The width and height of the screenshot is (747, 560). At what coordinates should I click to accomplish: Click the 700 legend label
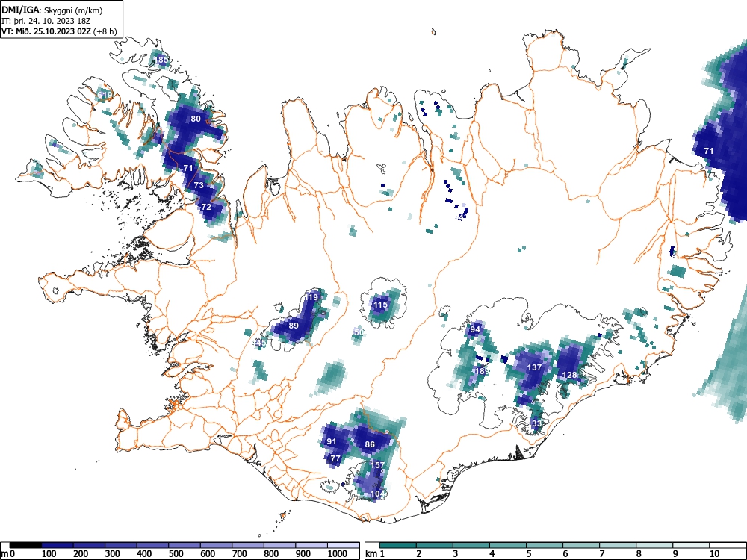(240, 554)
